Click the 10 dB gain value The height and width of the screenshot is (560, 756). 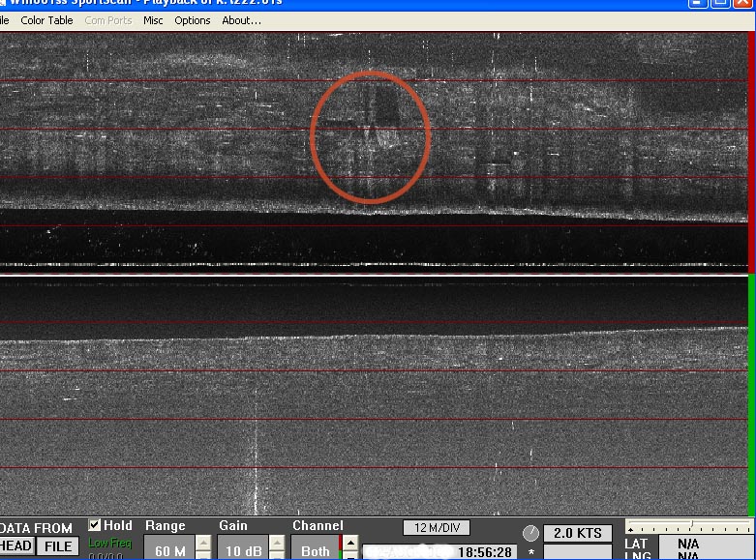[241, 550]
